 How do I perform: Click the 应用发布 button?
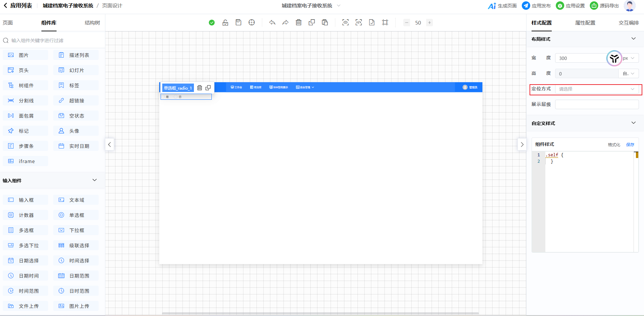coord(537,6)
